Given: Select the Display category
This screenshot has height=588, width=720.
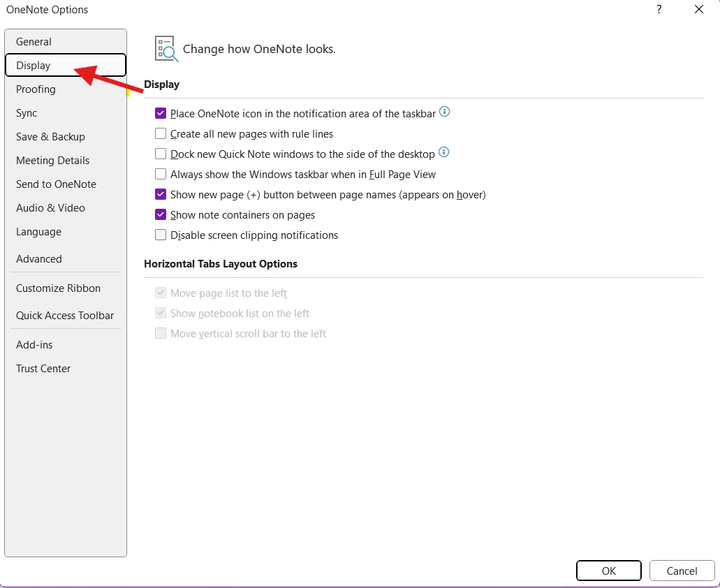Looking at the screenshot, I should [65, 65].
